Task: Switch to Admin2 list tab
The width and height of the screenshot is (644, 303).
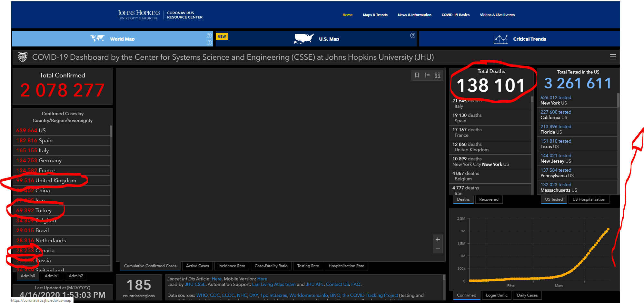Action: tap(76, 276)
